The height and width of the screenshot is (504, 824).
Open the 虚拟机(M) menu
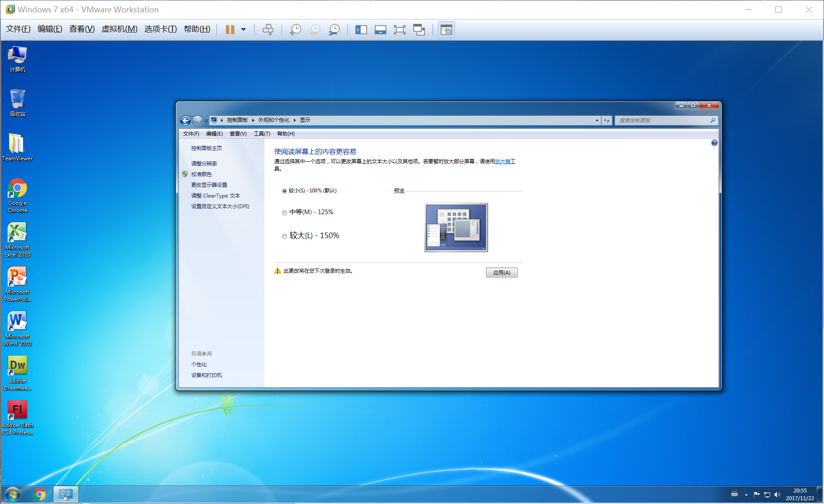click(119, 29)
